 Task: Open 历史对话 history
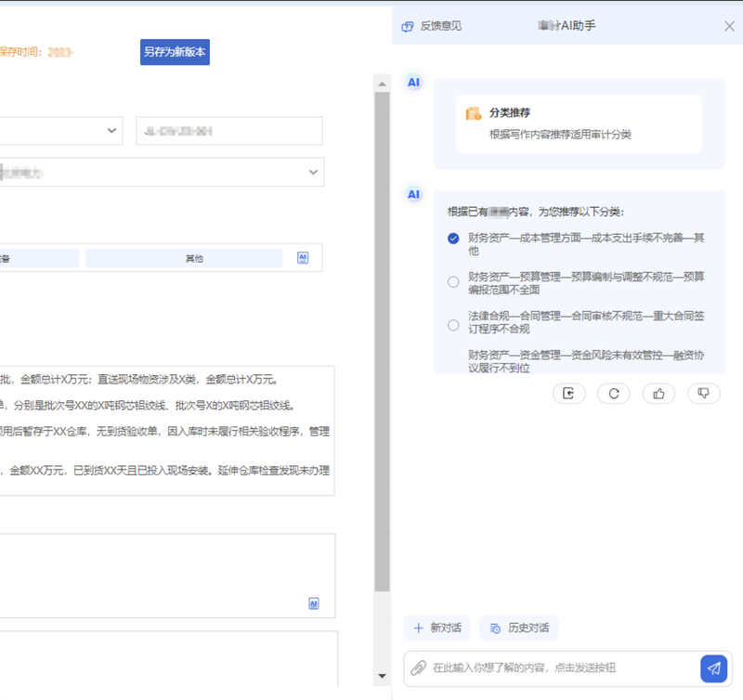(518, 628)
